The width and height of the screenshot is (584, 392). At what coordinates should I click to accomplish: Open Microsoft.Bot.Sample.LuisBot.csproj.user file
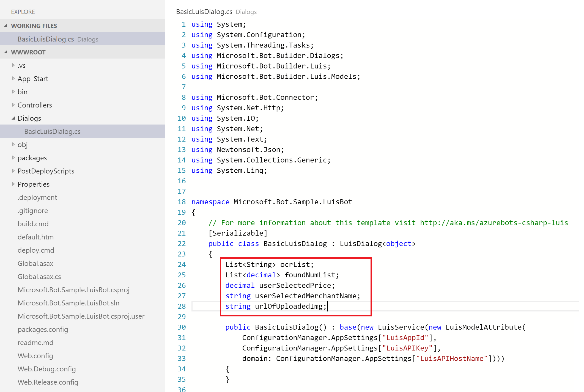(81, 316)
